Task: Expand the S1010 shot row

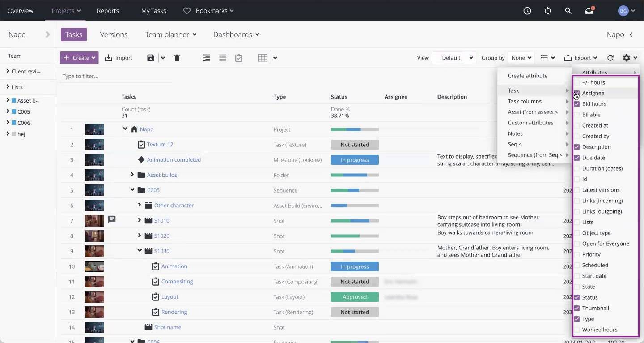Action: pyautogui.click(x=140, y=220)
